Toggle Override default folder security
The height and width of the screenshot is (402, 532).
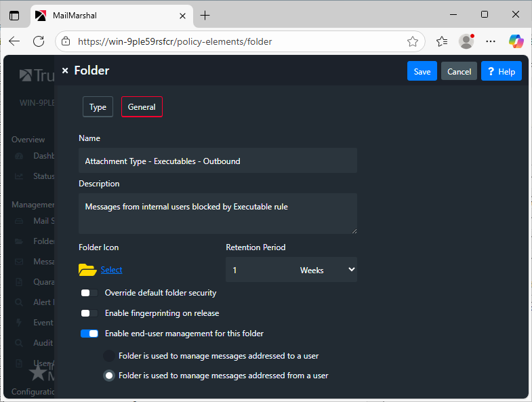coord(89,293)
